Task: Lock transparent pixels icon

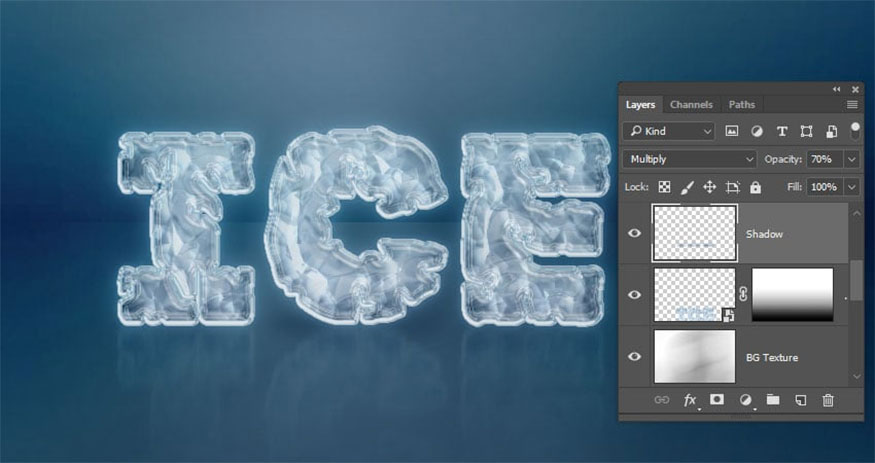Action: coord(664,187)
